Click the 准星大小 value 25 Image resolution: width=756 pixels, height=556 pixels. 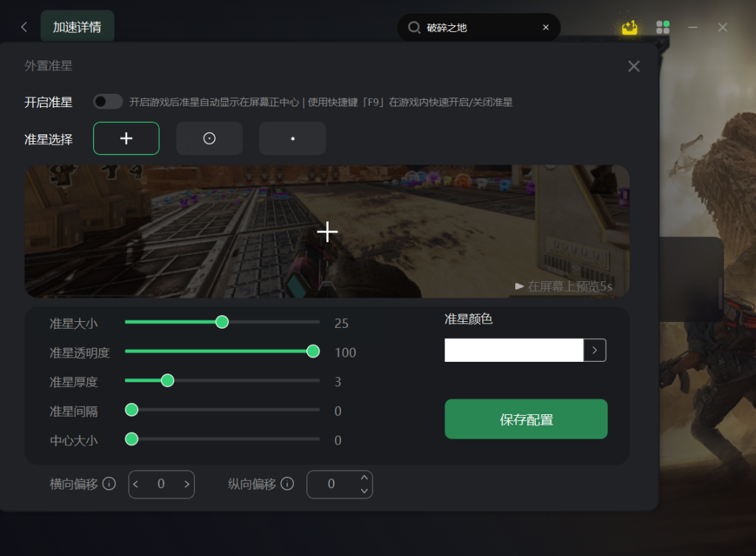(x=341, y=323)
